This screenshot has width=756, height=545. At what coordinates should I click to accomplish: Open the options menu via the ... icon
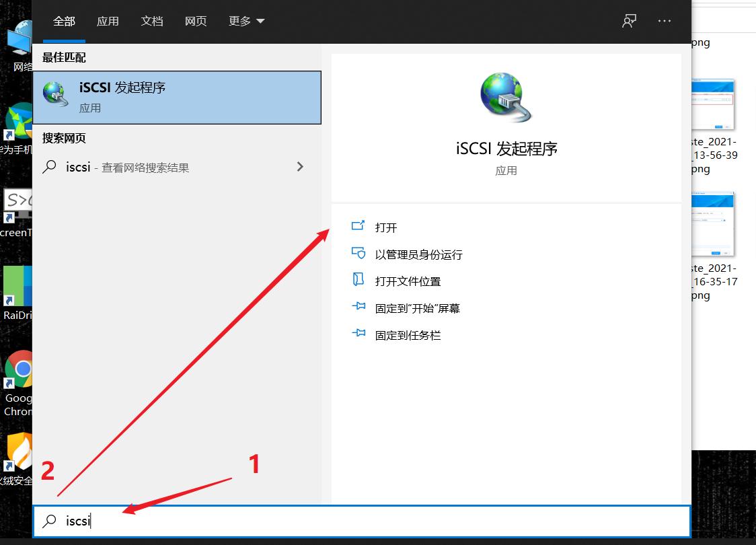click(665, 21)
